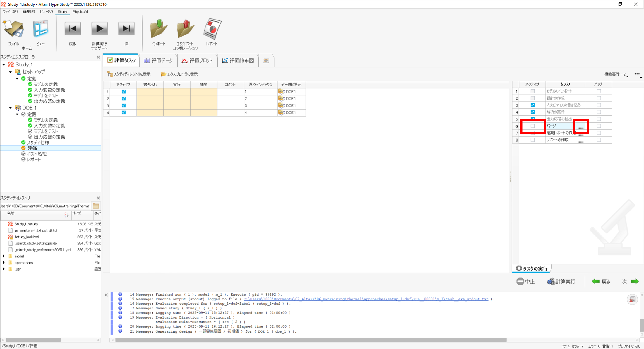This screenshot has width=644, height=349.
Task: Click the 計算実行 button at bottom right
Action: click(x=561, y=281)
